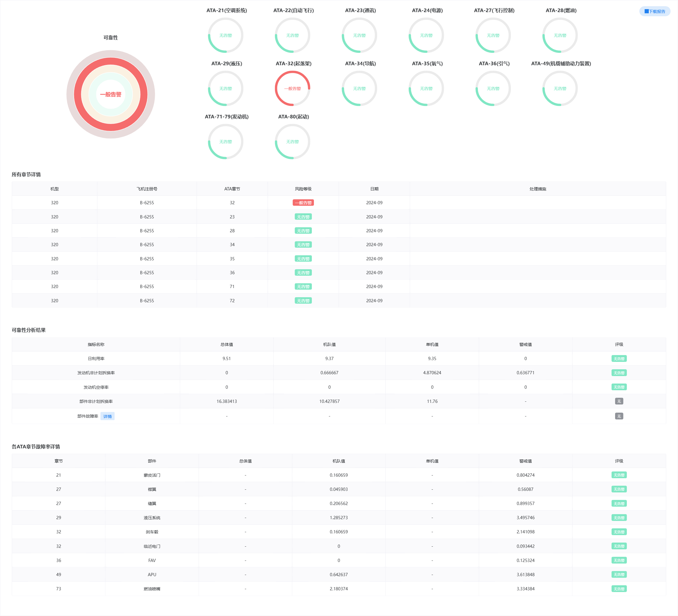Screen dimensions: 678x616
Task: Click the 部件 column header
Action: tap(152, 461)
